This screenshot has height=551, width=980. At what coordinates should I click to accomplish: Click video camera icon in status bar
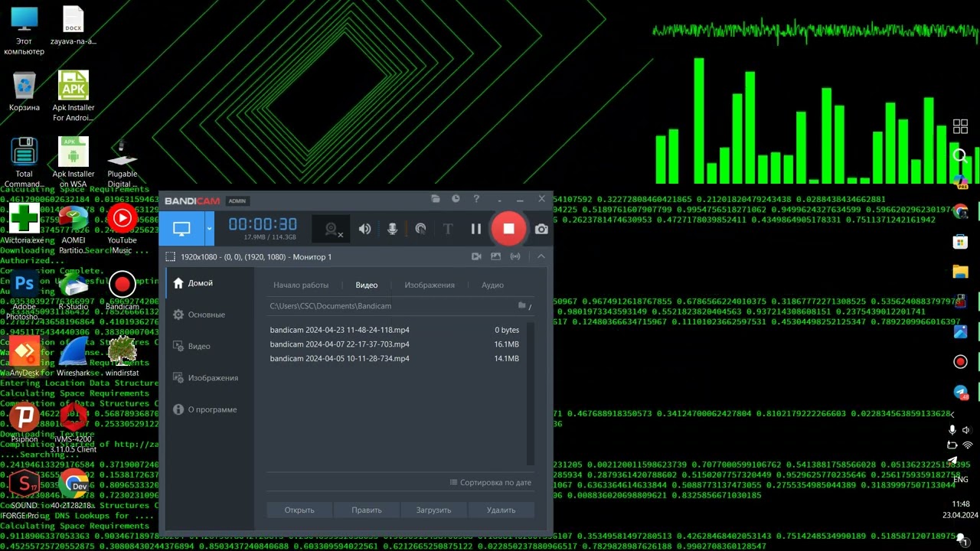[x=476, y=256]
